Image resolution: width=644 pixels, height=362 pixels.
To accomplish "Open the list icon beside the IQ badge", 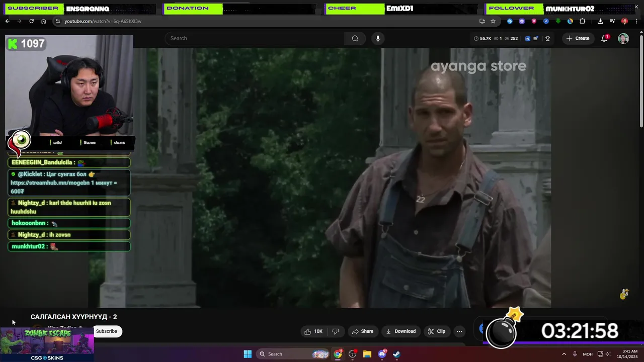I will (x=536, y=38).
